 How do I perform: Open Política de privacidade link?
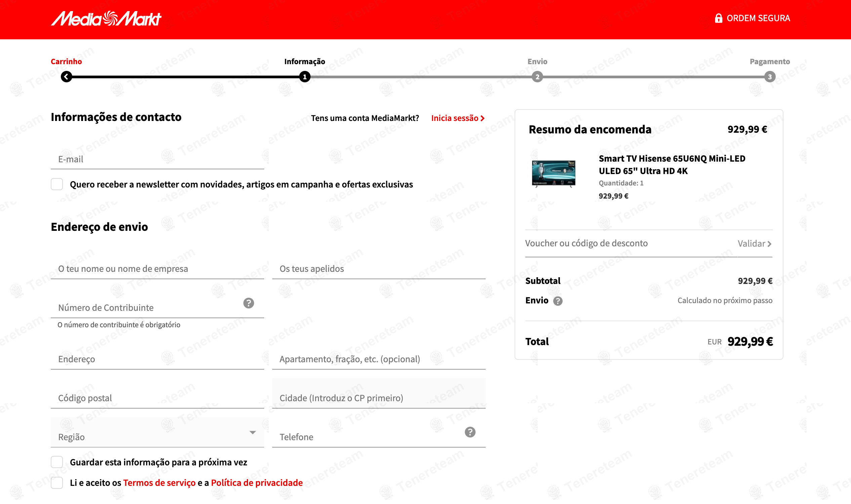[x=256, y=482]
